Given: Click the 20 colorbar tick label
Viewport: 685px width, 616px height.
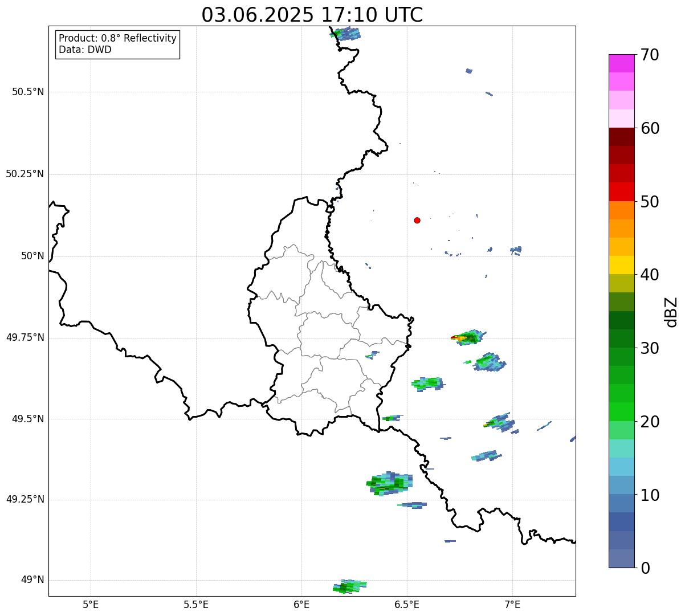Looking at the screenshot, I should (649, 422).
